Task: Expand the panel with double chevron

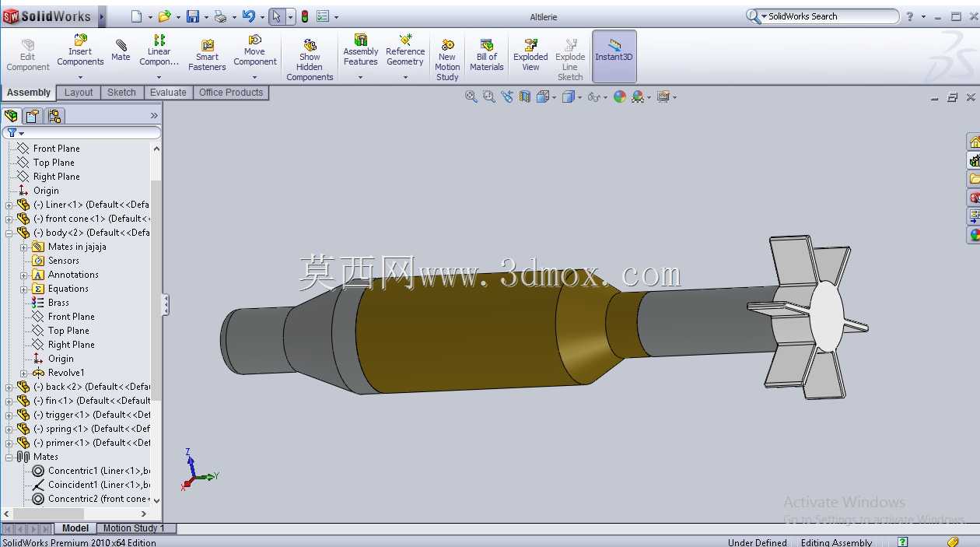Action: click(x=154, y=116)
